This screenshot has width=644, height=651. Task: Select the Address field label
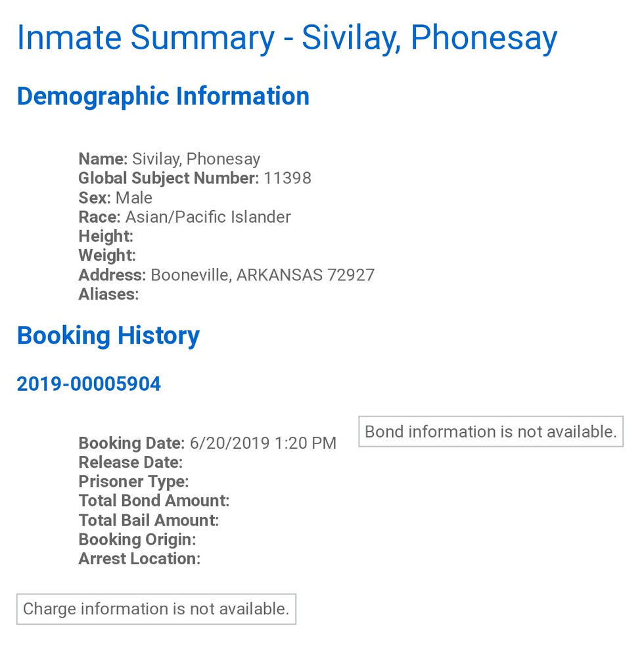coord(112,275)
